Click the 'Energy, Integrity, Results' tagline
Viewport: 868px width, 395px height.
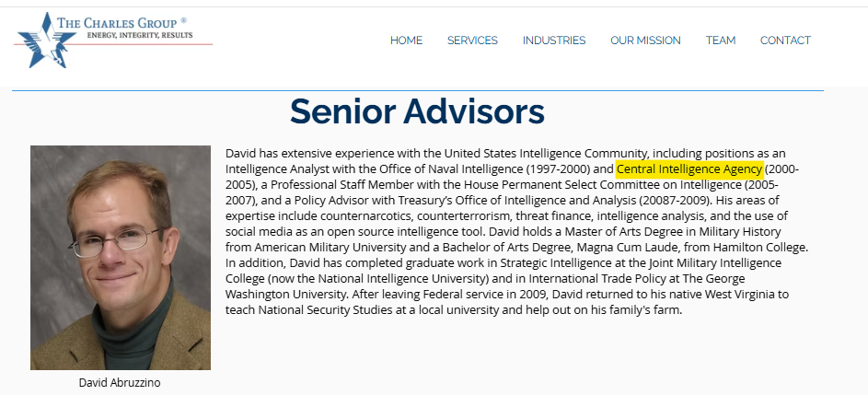coord(140,35)
